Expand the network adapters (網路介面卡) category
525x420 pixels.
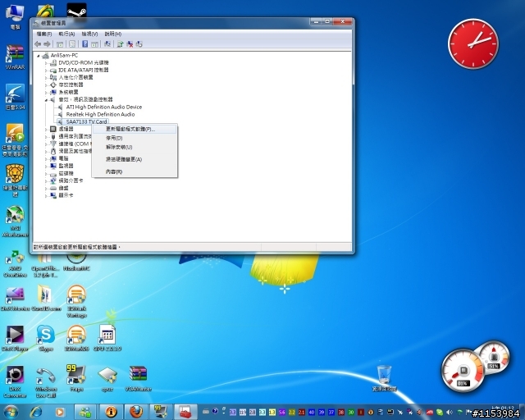click(46, 180)
